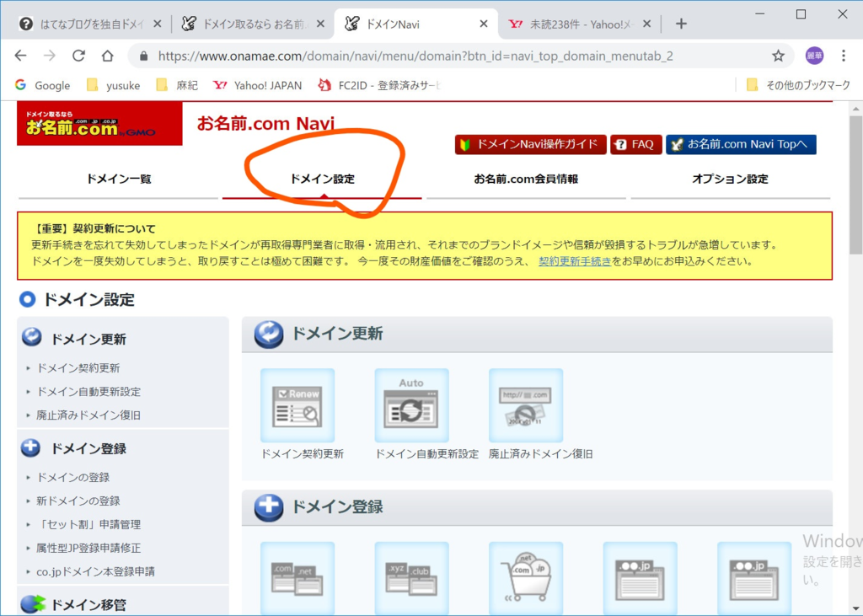Click sidebar link 新ドメインの登録

point(78,501)
